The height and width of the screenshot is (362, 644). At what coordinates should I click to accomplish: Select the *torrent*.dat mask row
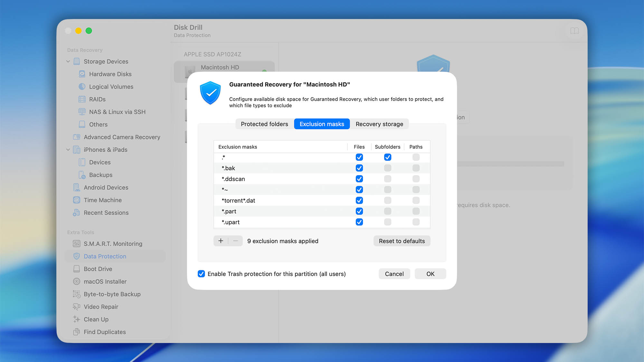point(322,200)
